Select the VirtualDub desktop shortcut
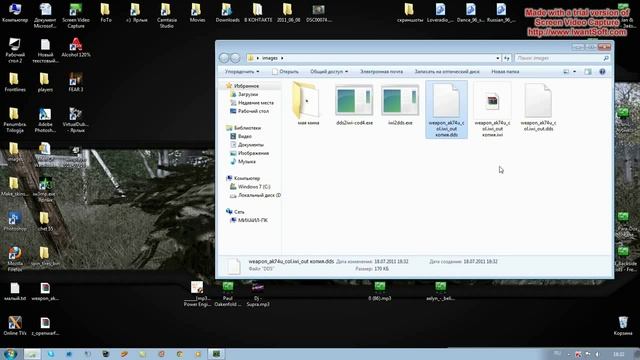 pyautogui.click(x=75, y=120)
